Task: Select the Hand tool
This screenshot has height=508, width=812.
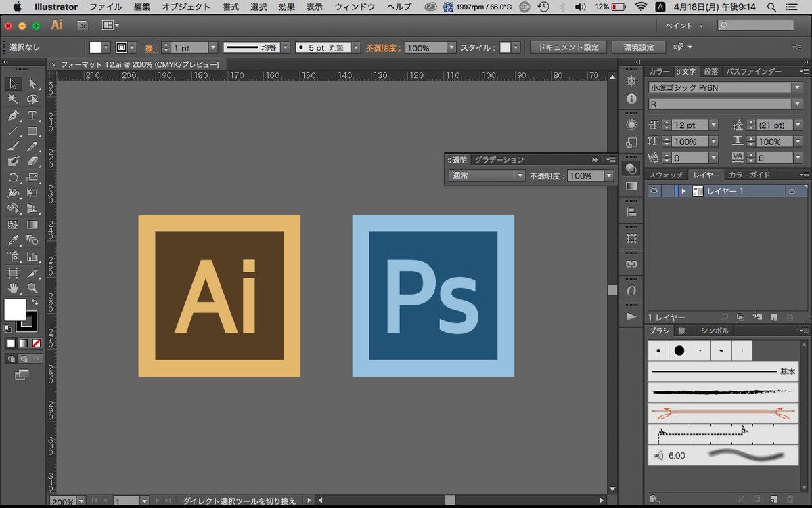Action: (13, 289)
